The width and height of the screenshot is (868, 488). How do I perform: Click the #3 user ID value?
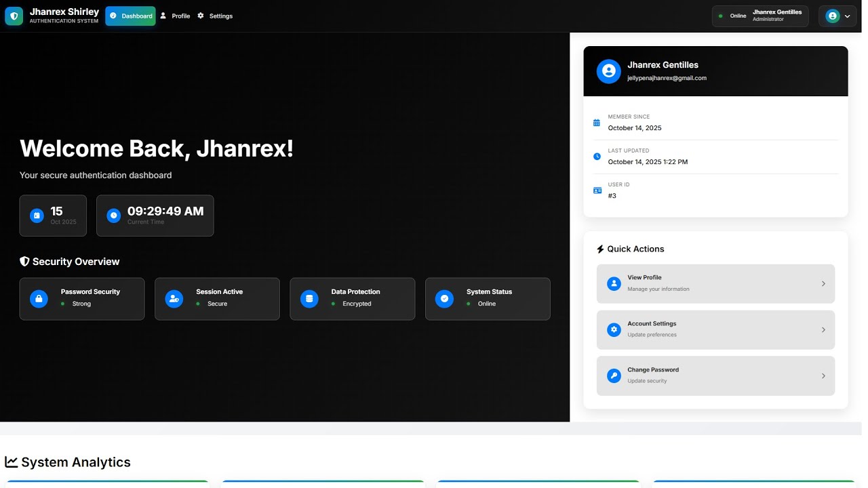(x=612, y=196)
